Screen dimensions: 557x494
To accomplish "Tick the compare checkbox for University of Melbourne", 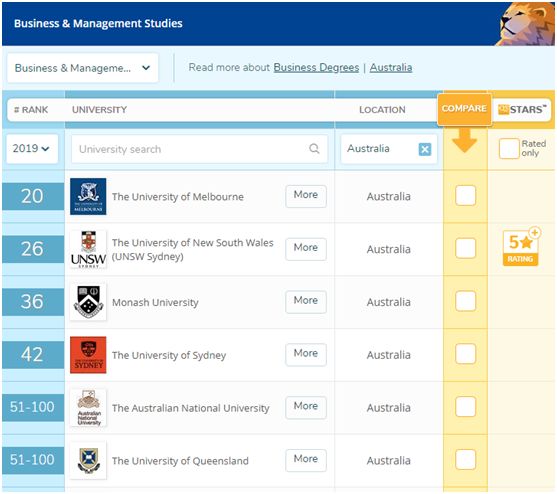I will [x=465, y=196].
